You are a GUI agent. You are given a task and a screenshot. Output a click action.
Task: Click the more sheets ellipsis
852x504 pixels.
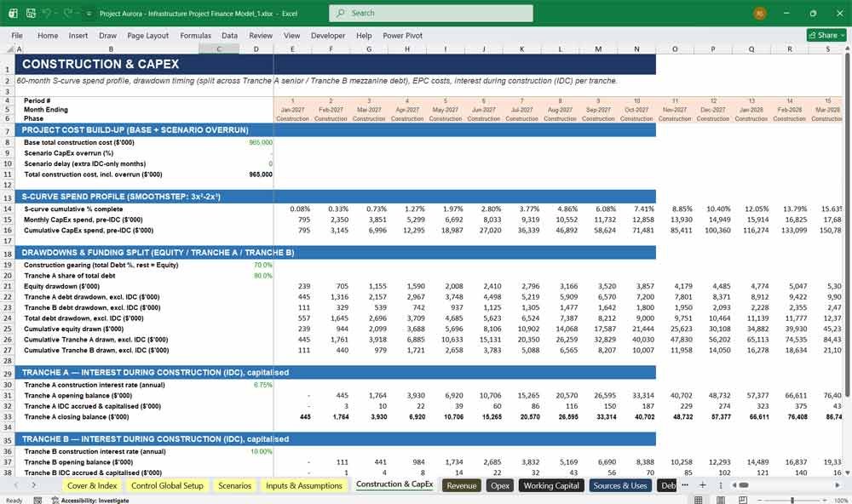685,485
